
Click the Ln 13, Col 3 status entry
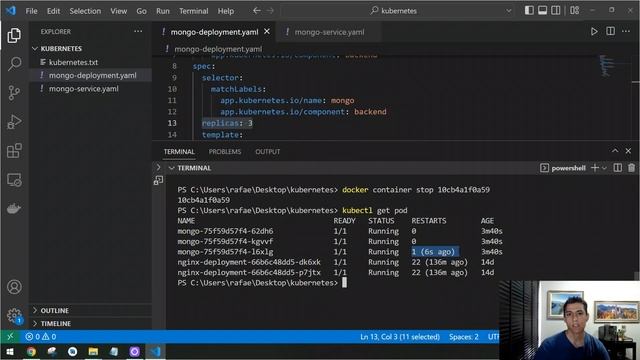400,337
